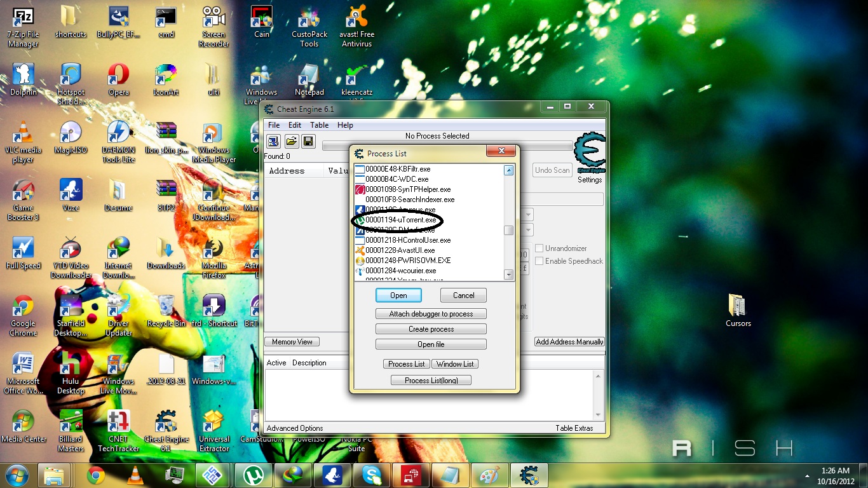Click the Open file button
The width and height of the screenshot is (868, 488).
(431, 344)
